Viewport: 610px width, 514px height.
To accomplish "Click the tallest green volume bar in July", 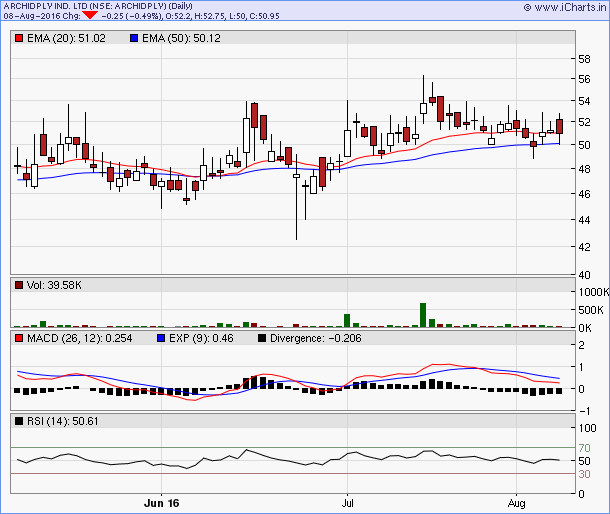I will click(423, 315).
